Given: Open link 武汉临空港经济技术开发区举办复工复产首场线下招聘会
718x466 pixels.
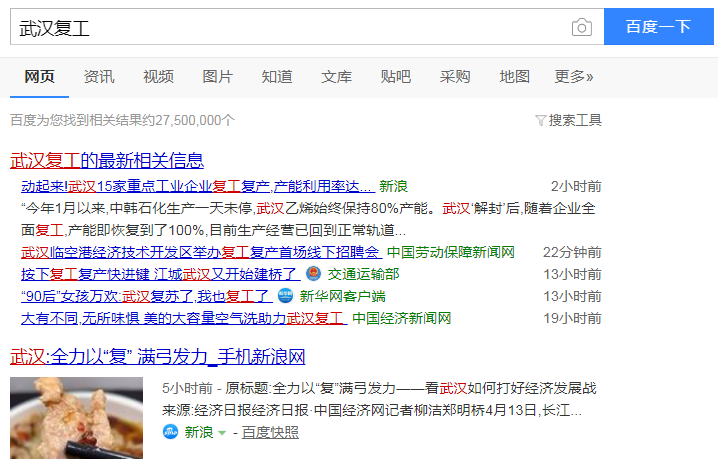Looking at the screenshot, I should pyautogui.click(x=201, y=252).
